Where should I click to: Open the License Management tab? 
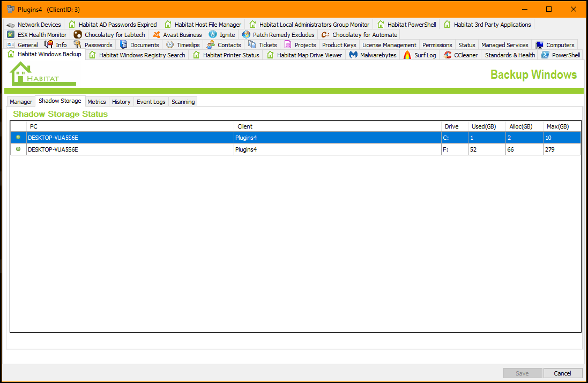[x=389, y=45]
